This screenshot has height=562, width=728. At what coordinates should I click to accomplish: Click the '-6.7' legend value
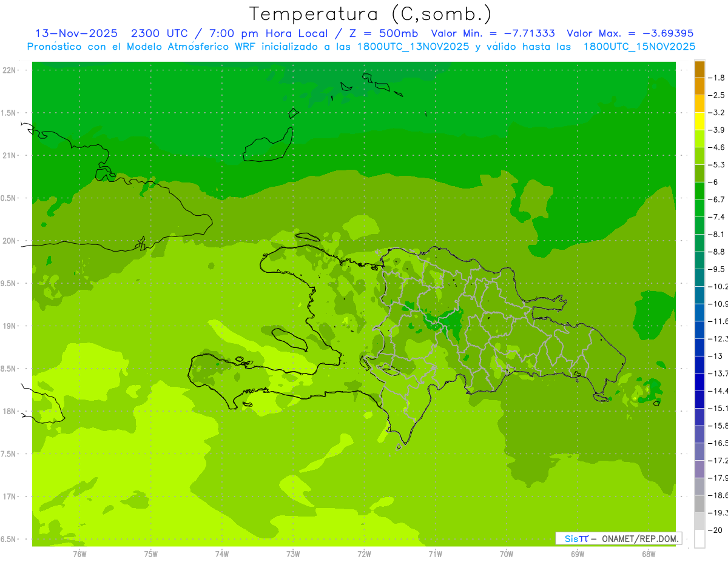tap(717, 199)
